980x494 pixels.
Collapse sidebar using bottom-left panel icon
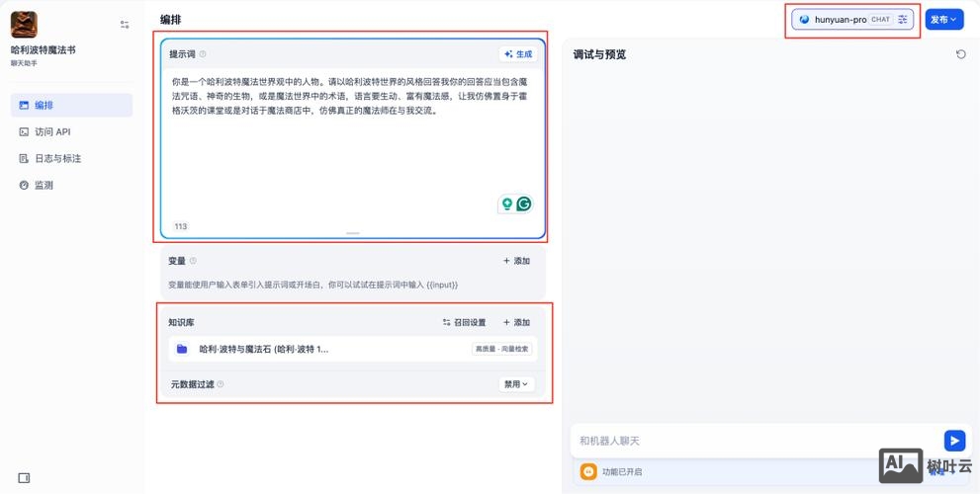click(x=24, y=478)
